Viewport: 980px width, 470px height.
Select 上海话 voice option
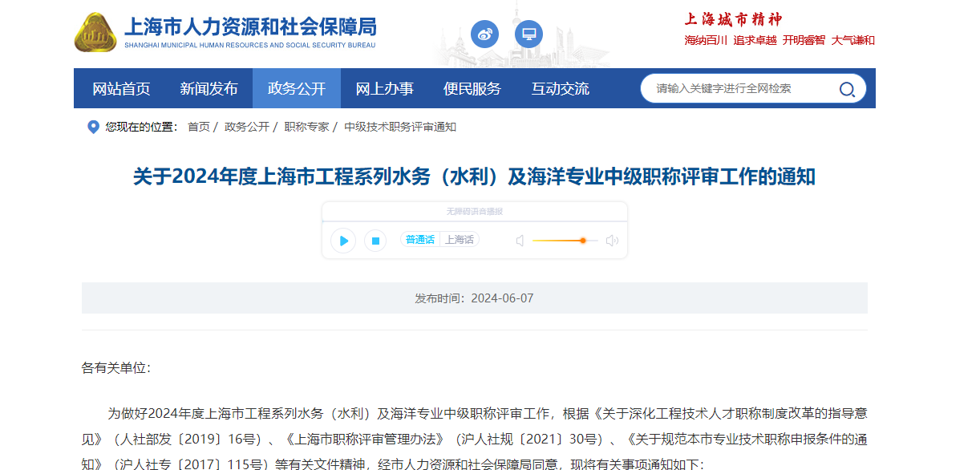point(460,240)
